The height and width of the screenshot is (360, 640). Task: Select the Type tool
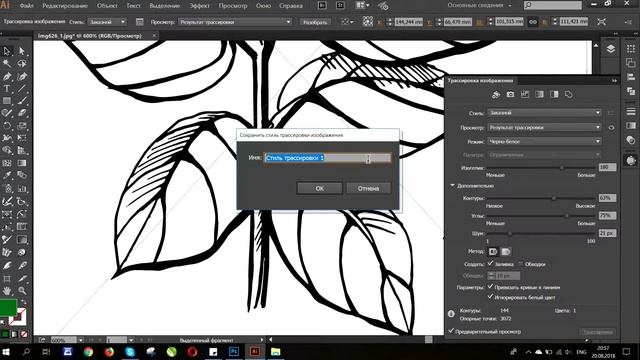pos(7,89)
